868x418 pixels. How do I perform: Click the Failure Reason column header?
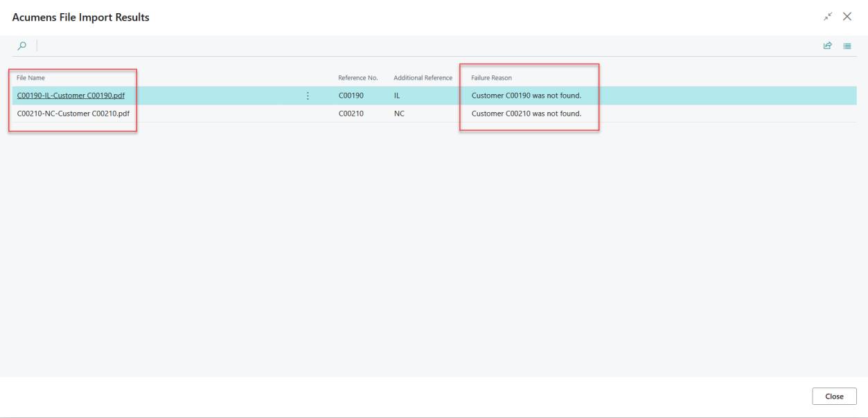click(491, 78)
